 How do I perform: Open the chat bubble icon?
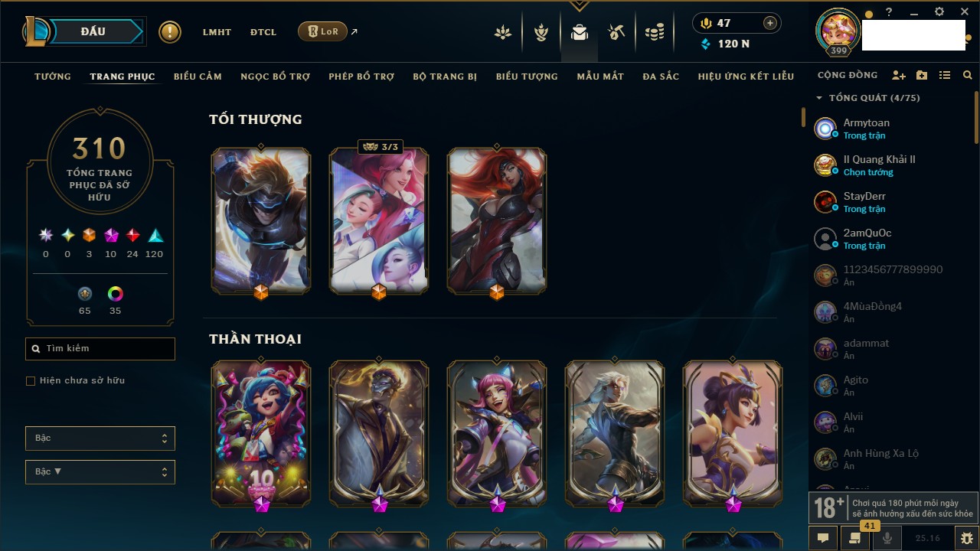point(823,538)
